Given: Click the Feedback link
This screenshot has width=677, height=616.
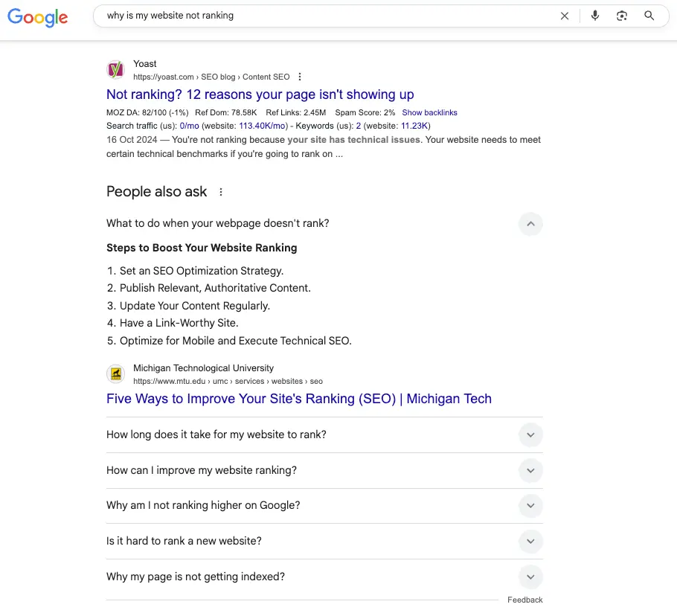Looking at the screenshot, I should 525,600.
